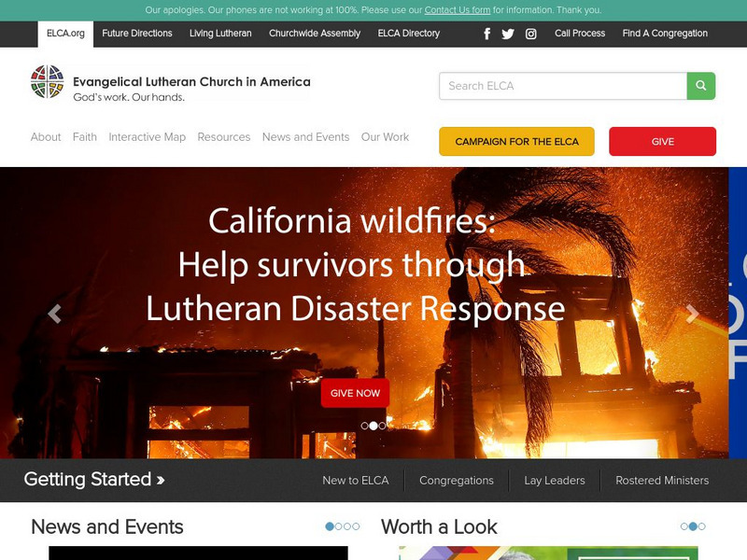Select second hero carousel dot
This screenshot has width=747, height=560.
[373, 426]
